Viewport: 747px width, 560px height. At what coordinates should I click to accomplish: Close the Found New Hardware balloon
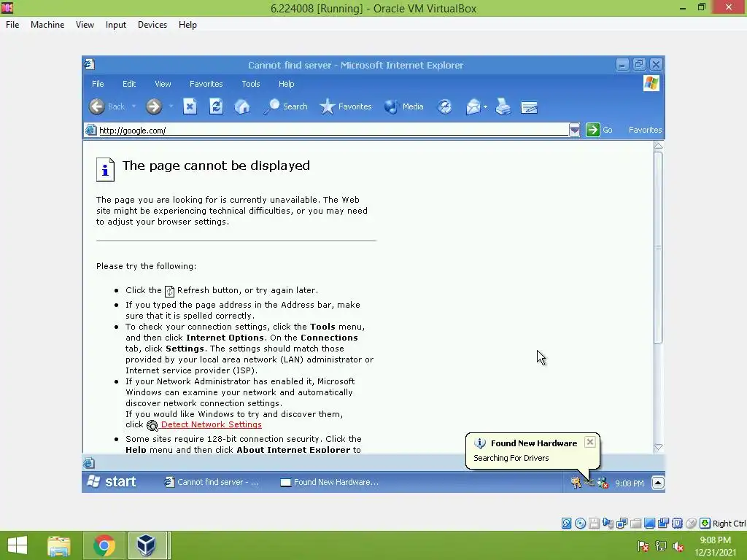pos(589,442)
